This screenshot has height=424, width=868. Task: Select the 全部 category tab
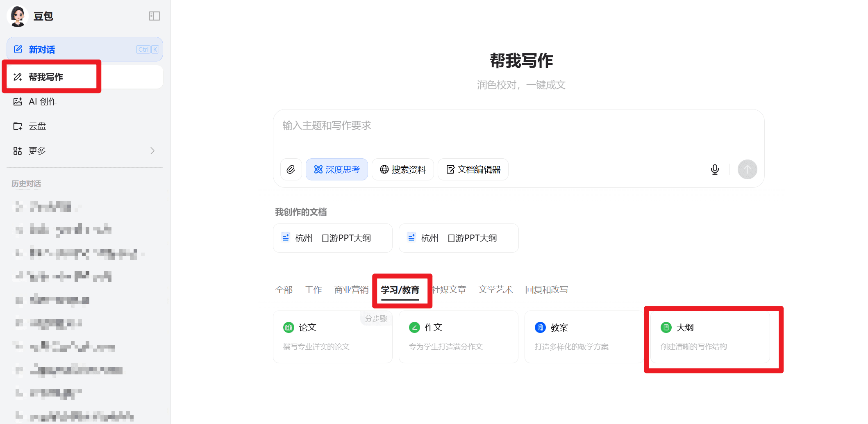[284, 290]
